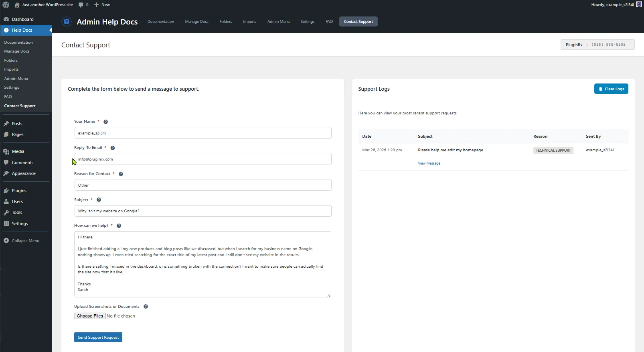This screenshot has height=352, width=644.
Task: Switch to the Documentation tab
Action: coord(161,22)
